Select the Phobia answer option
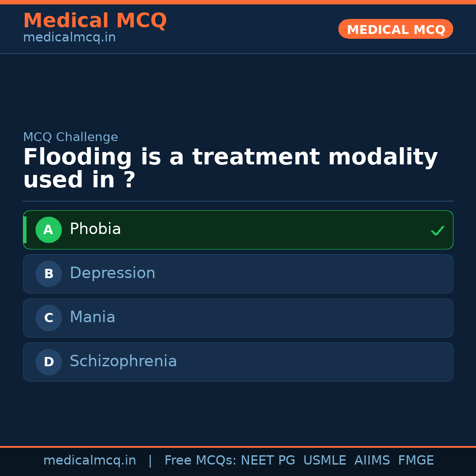476x476 pixels. [x=238, y=230]
